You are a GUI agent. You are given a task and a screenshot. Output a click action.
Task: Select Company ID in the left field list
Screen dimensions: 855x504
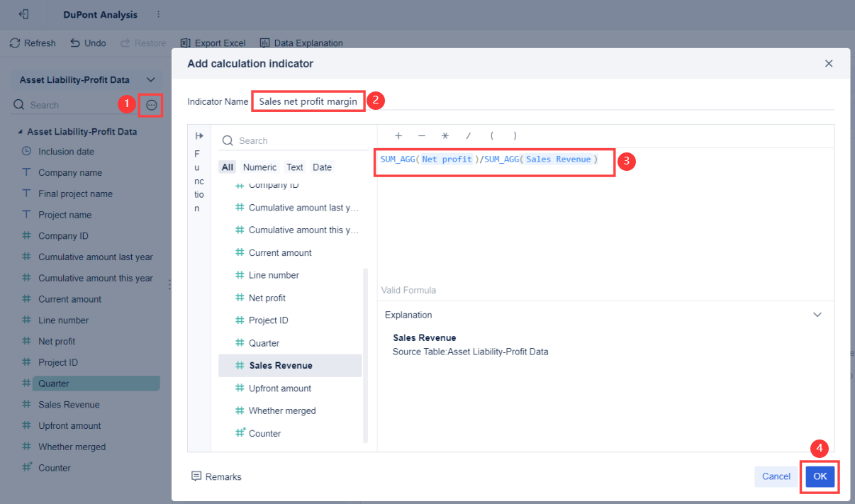(63, 236)
